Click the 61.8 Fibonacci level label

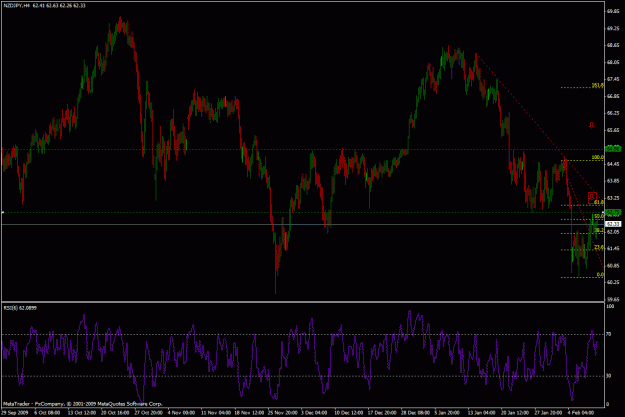pos(599,203)
